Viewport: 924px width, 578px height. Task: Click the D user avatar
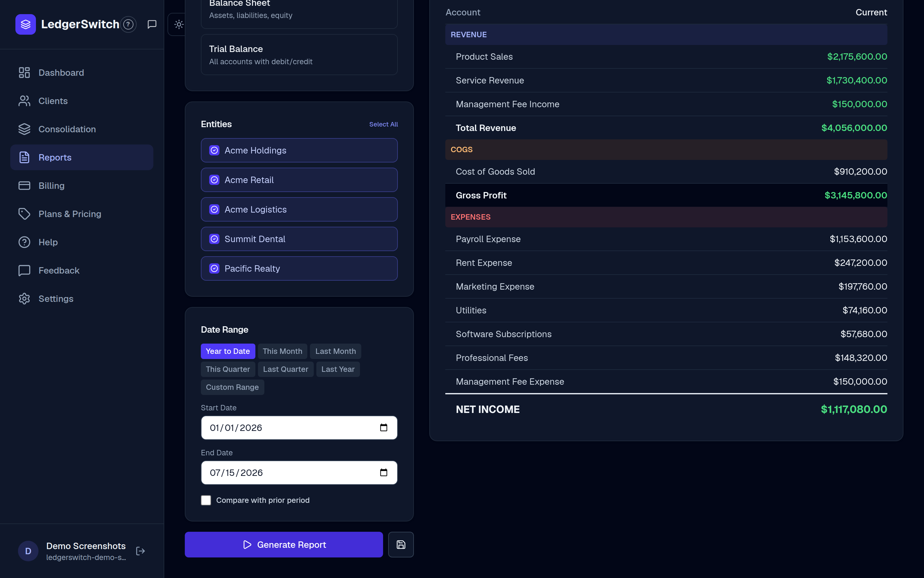pos(28,551)
